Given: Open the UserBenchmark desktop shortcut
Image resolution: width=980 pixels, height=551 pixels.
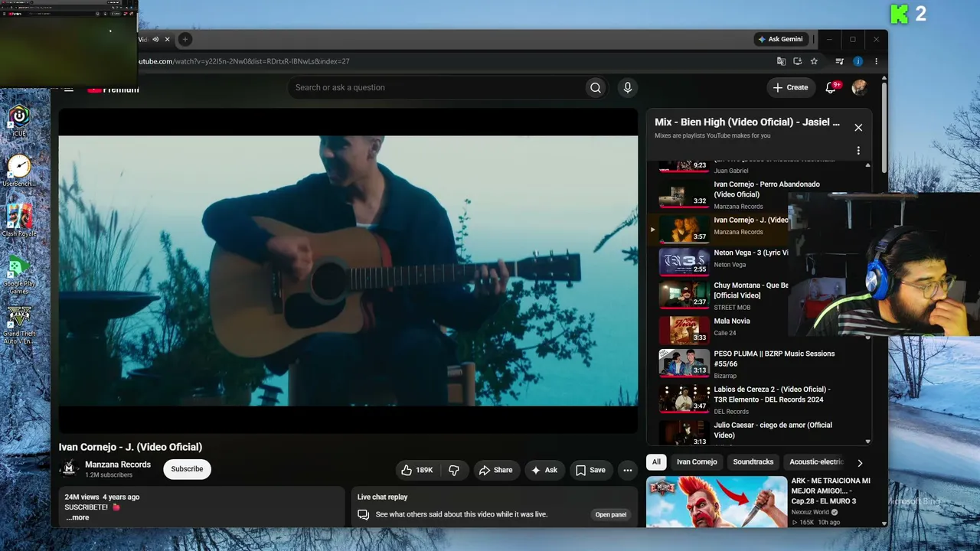Looking at the screenshot, I should point(19,171).
